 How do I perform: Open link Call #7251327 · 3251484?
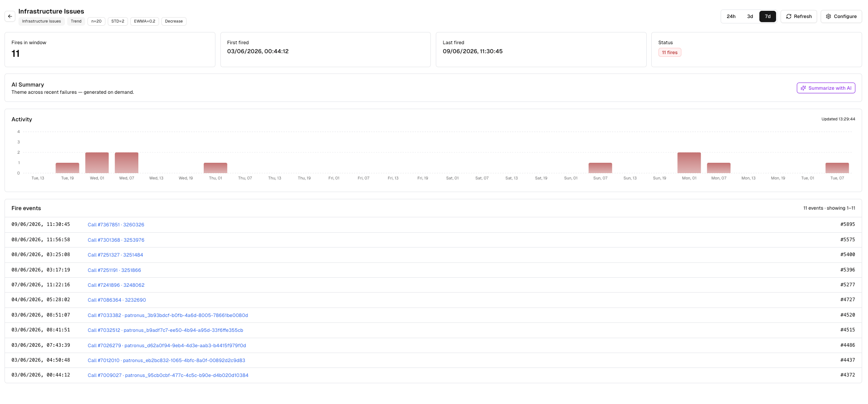point(115,255)
